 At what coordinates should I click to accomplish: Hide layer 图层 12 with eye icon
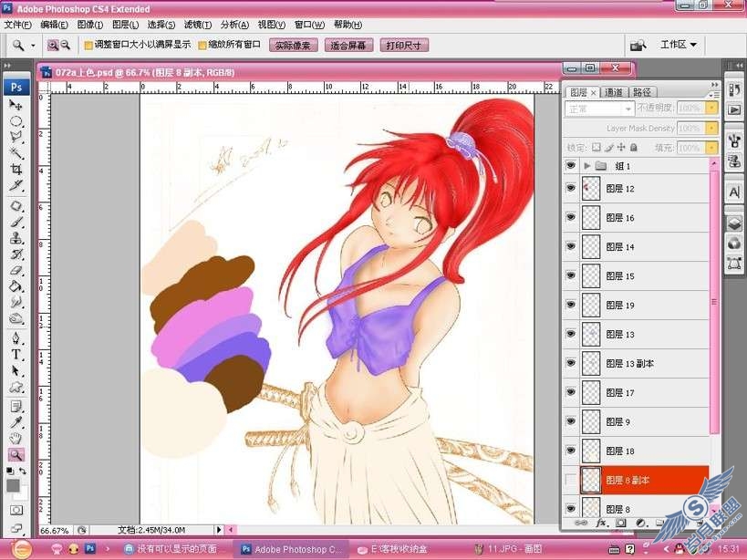click(x=570, y=188)
